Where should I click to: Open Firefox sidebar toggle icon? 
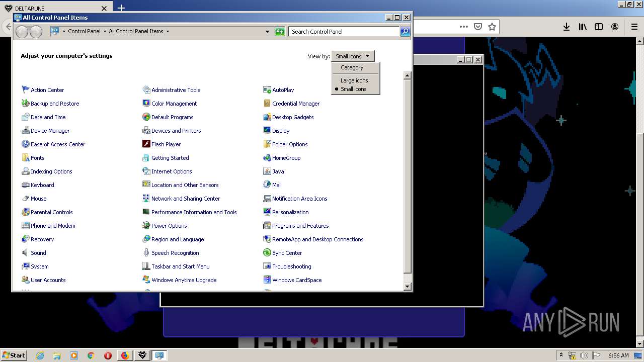[599, 27]
